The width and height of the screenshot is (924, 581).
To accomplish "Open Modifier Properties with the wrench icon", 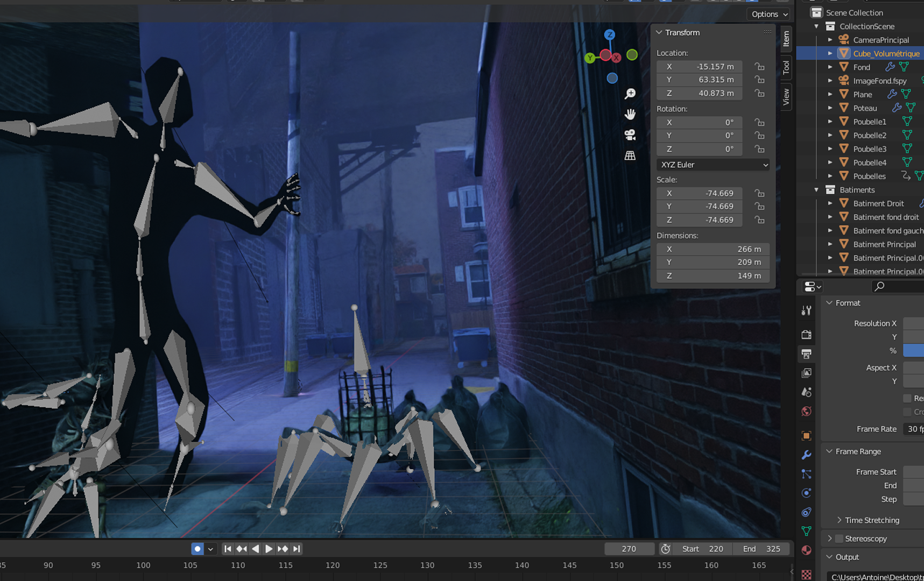I will [806, 455].
